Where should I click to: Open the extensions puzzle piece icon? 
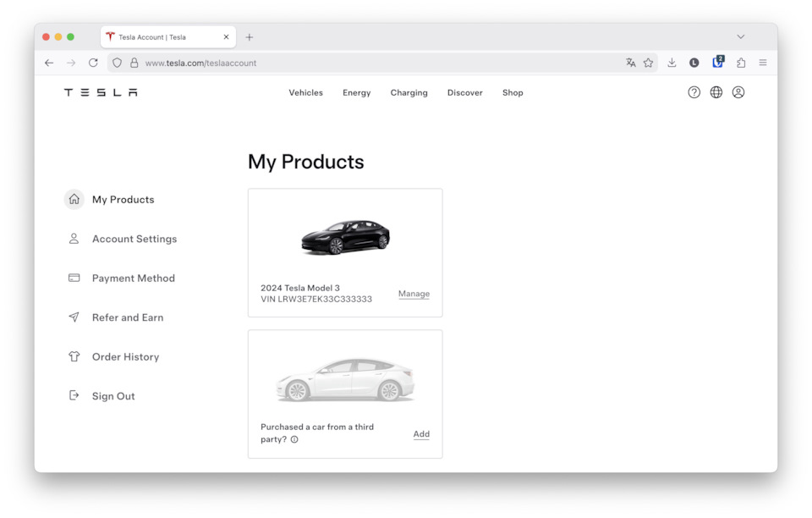741,63
